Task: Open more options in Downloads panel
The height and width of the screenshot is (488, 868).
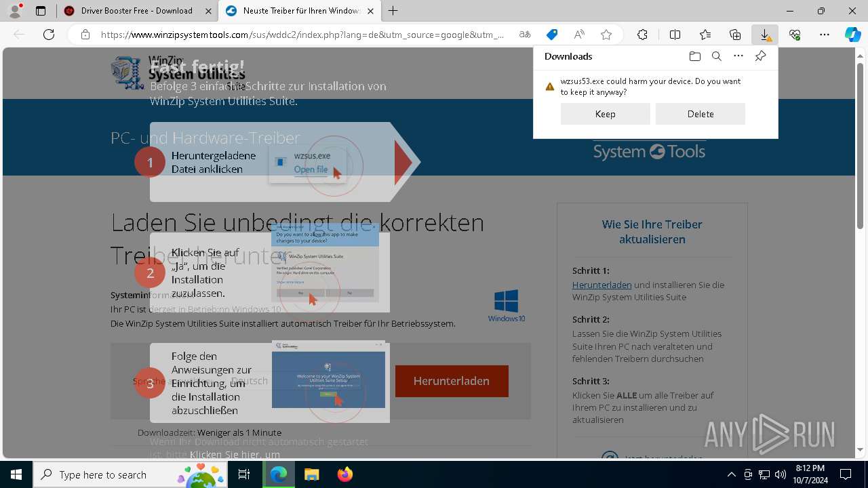Action: click(738, 56)
